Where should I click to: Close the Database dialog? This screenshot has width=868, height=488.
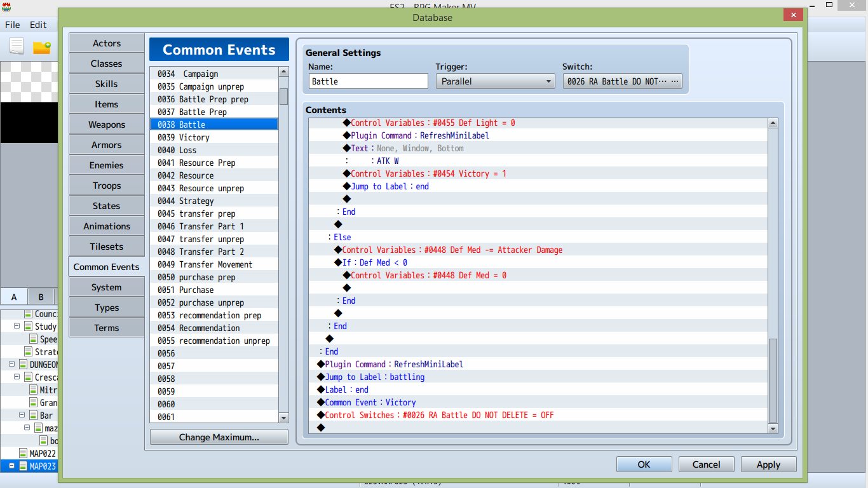tap(792, 15)
